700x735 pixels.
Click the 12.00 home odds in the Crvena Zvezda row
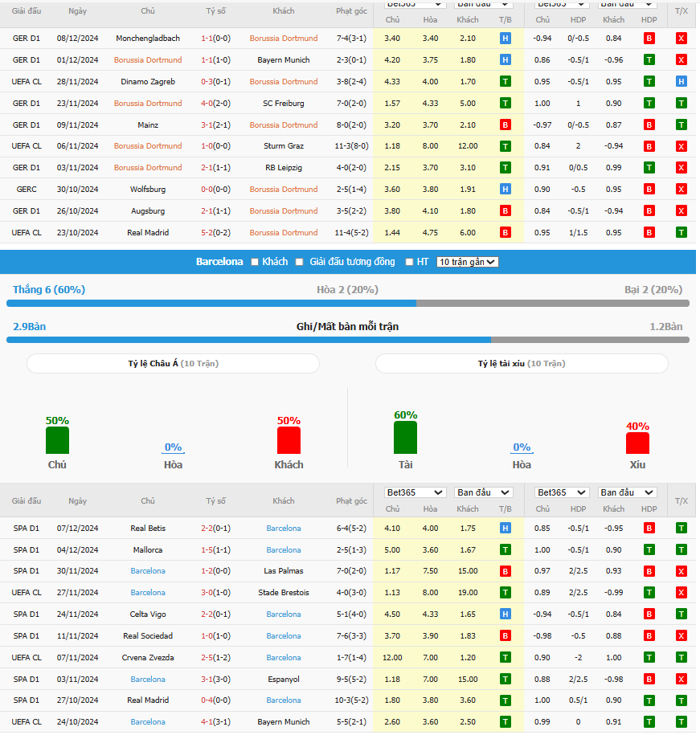(392, 658)
